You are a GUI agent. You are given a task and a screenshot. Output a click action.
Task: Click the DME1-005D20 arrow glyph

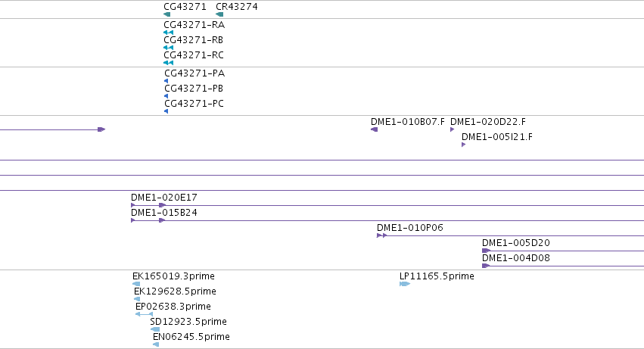(x=487, y=251)
